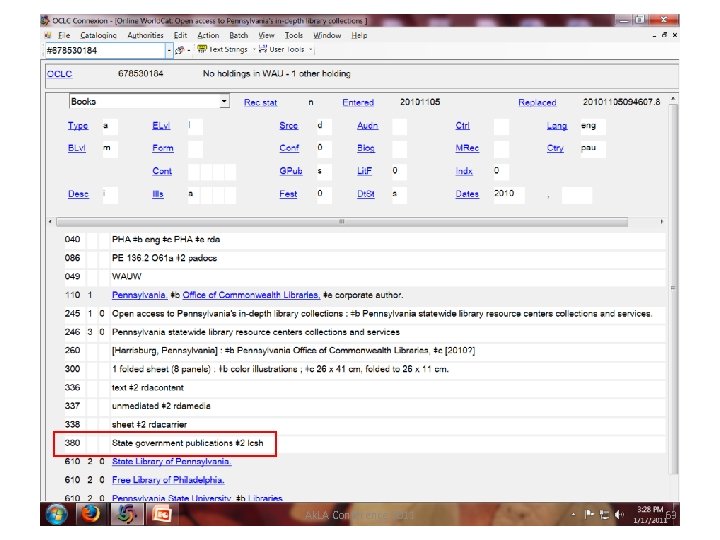
Task: Click the OCLC link
Action: pos(60,74)
